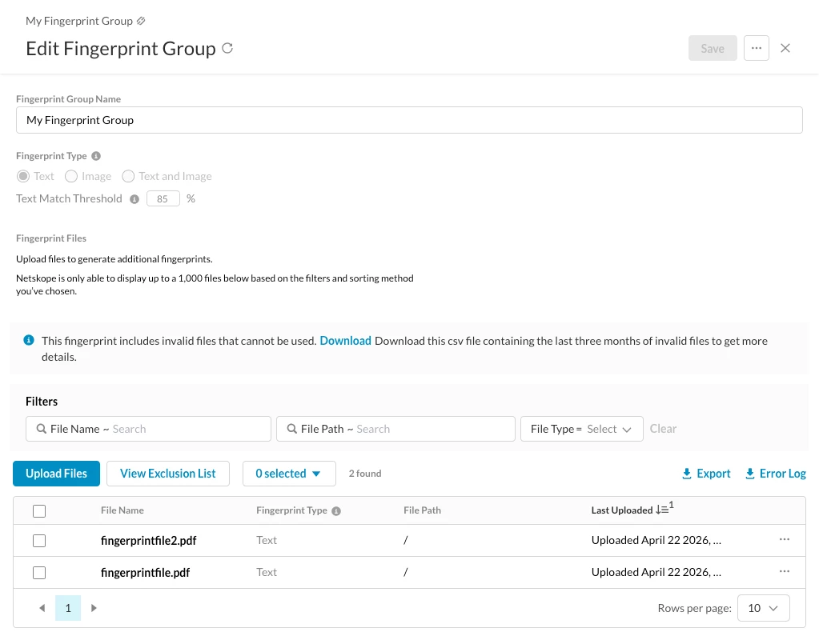Click the edit pencil icon next to breadcrumb
The height and width of the screenshot is (644, 819).
[x=141, y=21]
